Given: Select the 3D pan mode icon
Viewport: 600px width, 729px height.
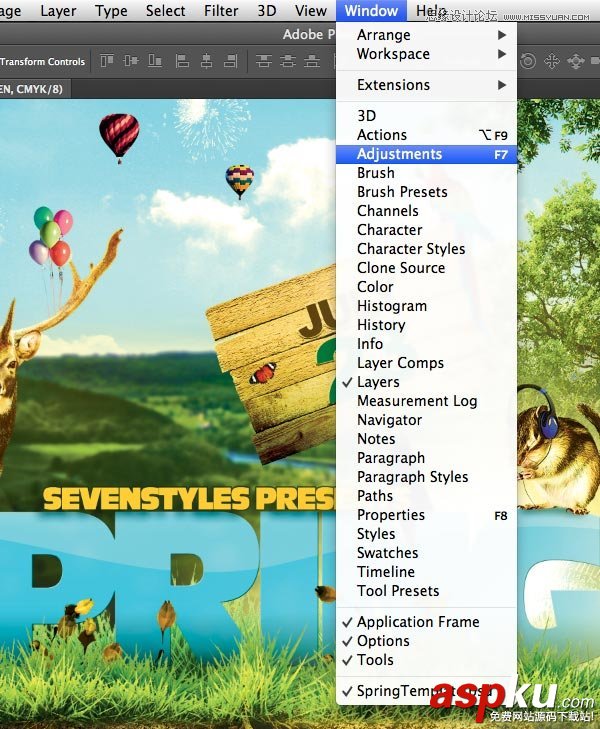Looking at the screenshot, I should coord(552,61).
